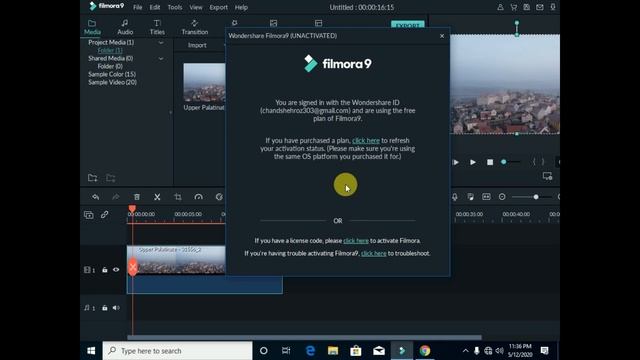Open the Windows Start menu

91,351
